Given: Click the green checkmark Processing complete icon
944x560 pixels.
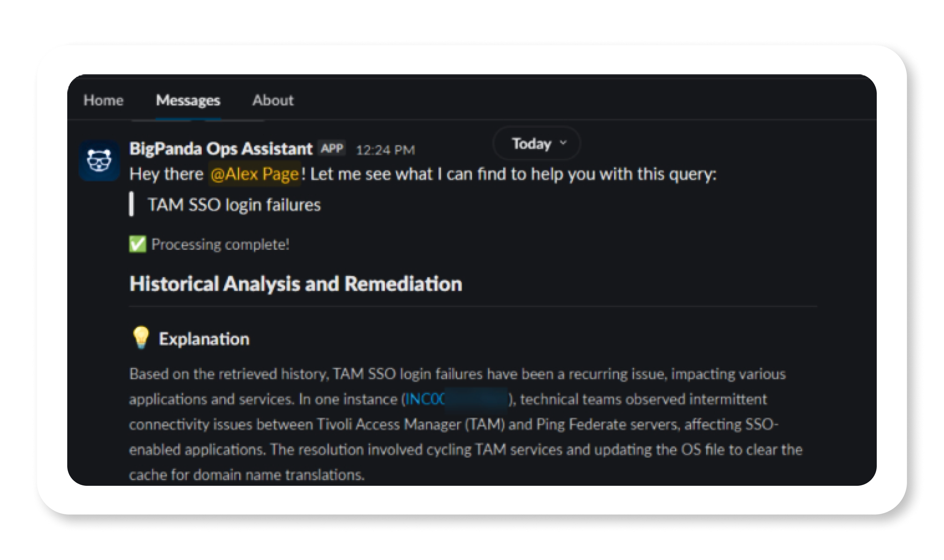Looking at the screenshot, I should pyautogui.click(x=137, y=244).
